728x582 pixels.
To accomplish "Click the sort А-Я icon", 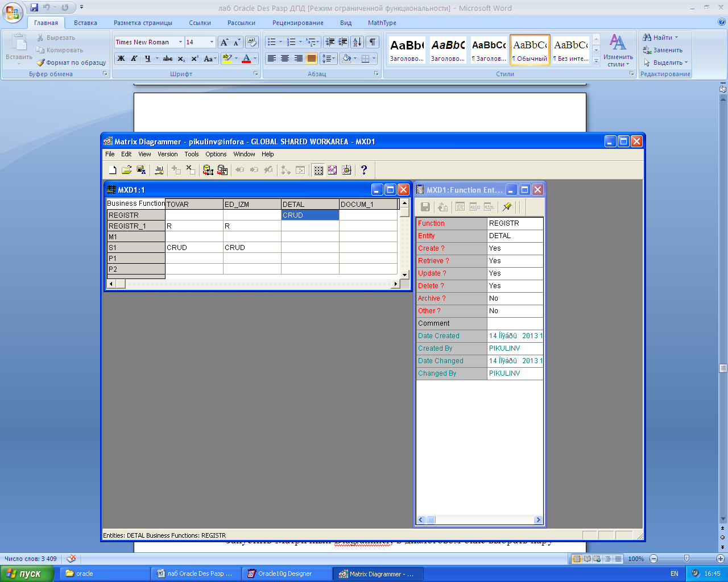I will (357, 42).
